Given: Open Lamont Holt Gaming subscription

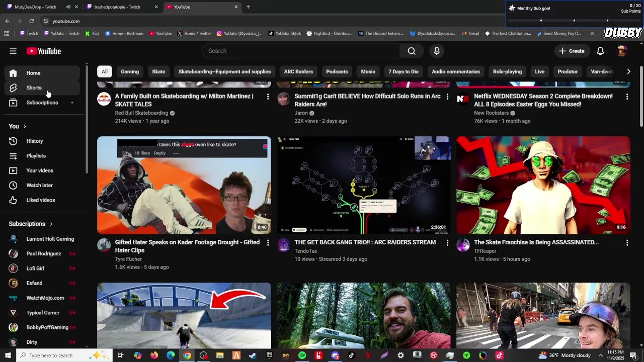Looking at the screenshot, I should [42, 239].
